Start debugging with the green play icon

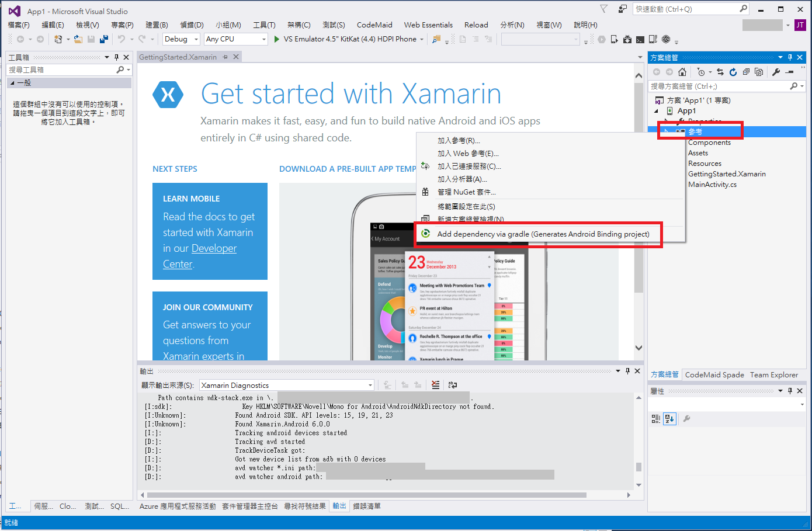[x=277, y=39]
